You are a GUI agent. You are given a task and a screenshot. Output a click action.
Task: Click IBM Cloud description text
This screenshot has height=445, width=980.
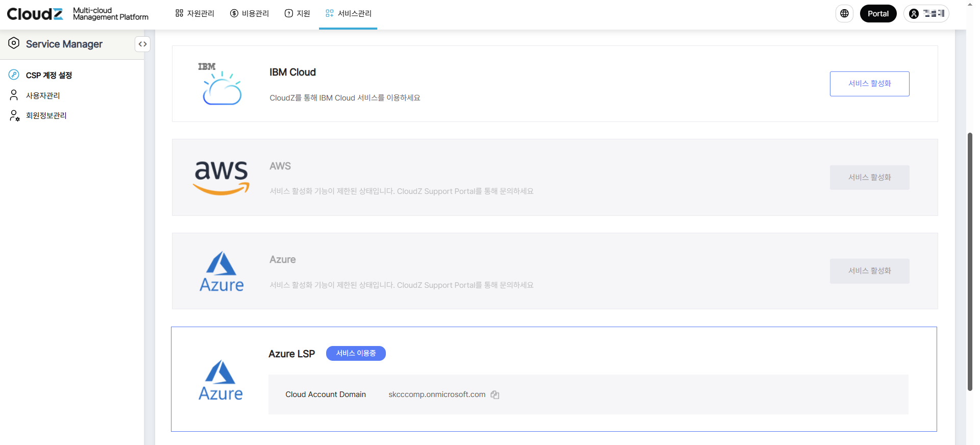(x=345, y=98)
